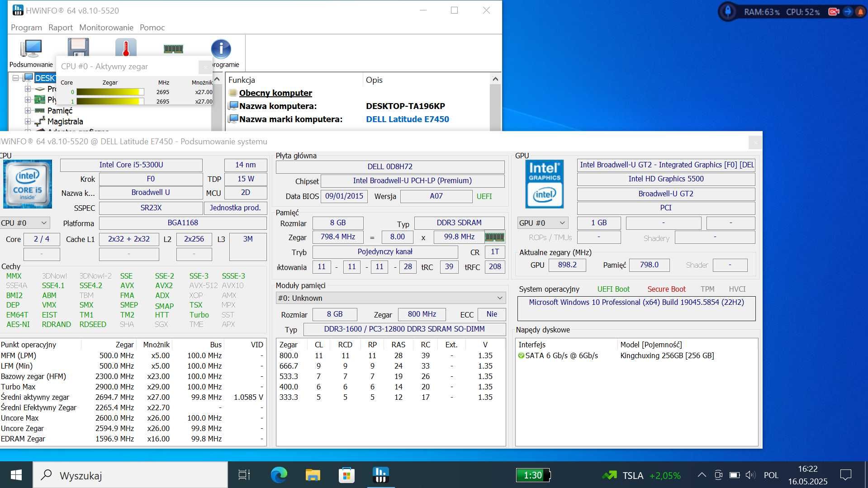Click the UEFI label next to BIOS version
Image resolution: width=868 pixels, height=488 pixels.
(x=484, y=196)
